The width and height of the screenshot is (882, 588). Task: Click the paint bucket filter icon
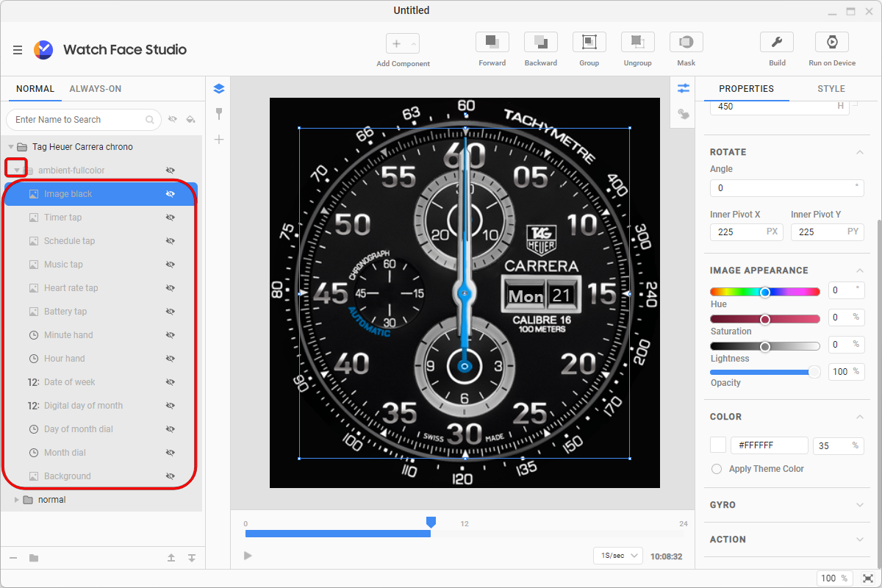pyautogui.click(x=191, y=119)
